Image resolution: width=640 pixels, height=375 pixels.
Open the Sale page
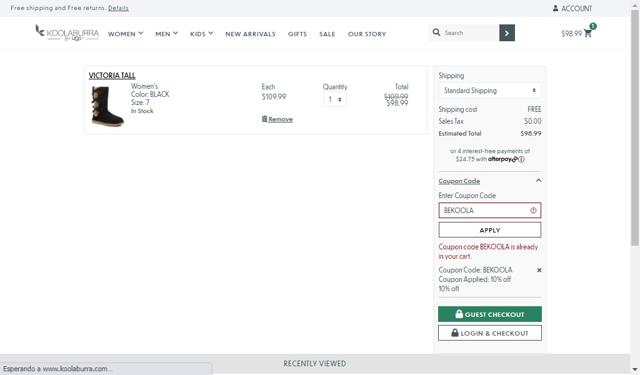tap(327, 34)
